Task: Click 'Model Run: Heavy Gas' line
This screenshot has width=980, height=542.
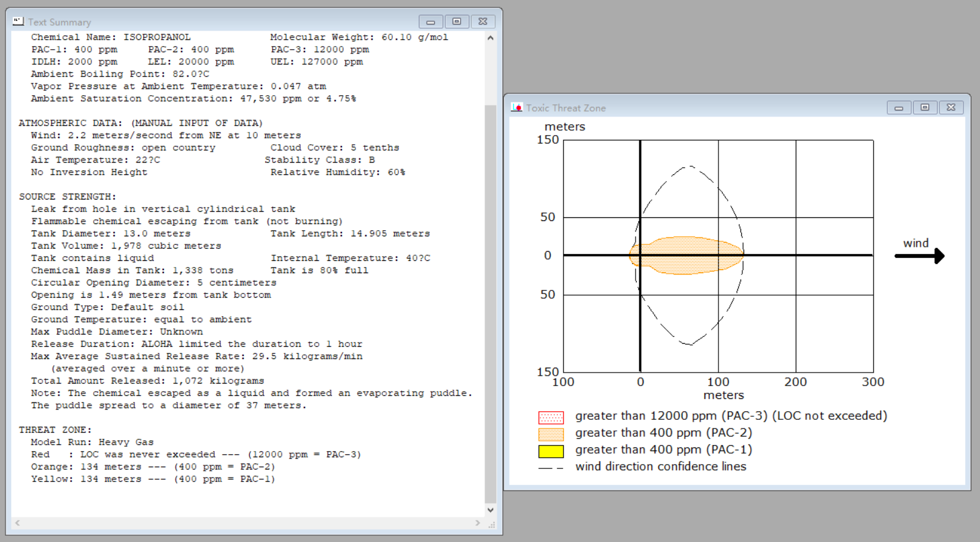Action: click(x=92, y=443)
